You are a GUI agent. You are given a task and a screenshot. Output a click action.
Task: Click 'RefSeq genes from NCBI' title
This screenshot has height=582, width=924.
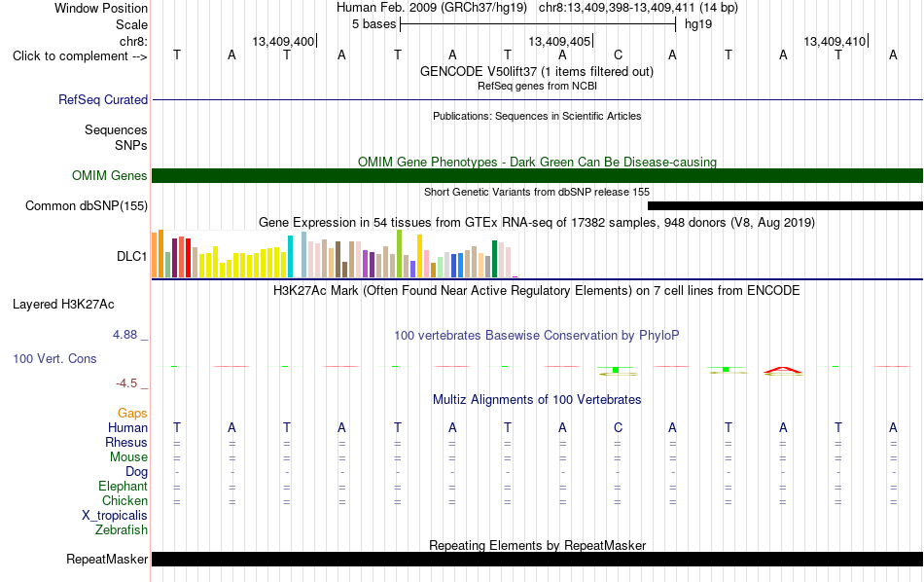(x=537, y=86)
